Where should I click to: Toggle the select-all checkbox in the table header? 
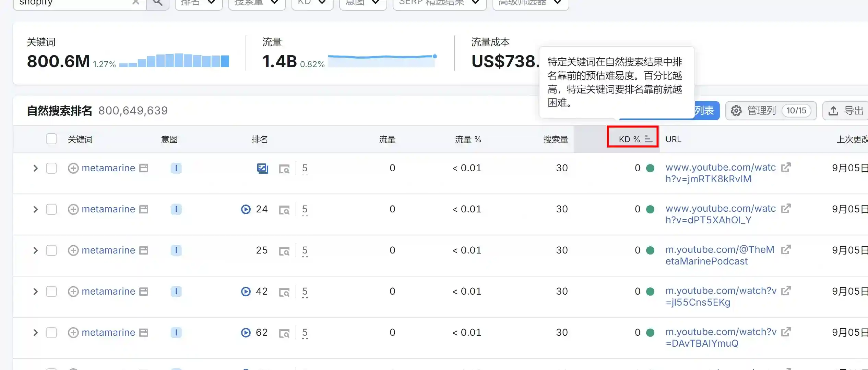(x=51, y=139)
